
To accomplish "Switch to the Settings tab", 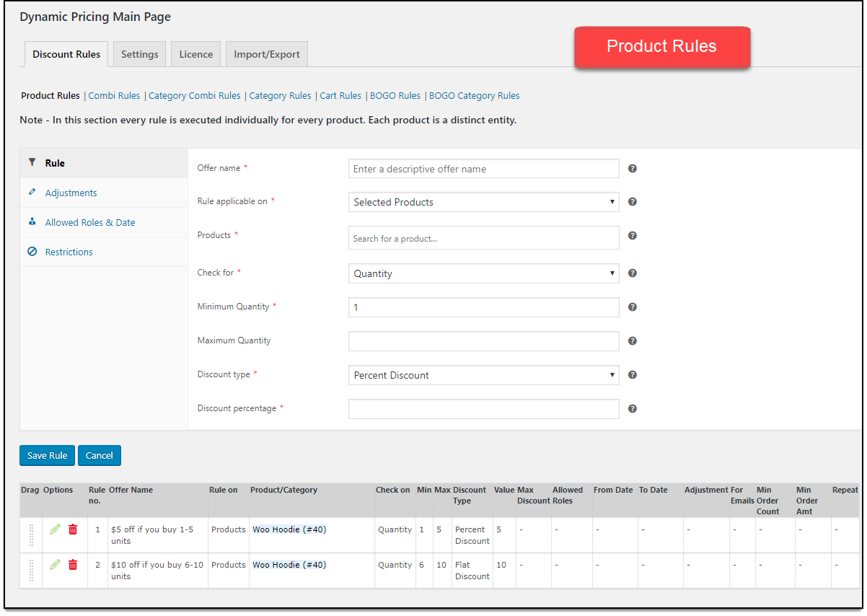I will pos(140,54).
